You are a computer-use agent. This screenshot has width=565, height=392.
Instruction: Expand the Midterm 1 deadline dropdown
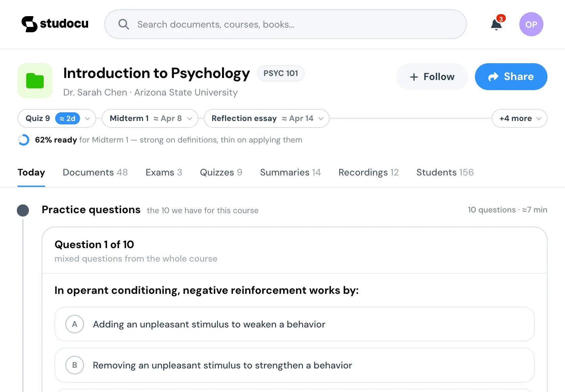tap(150, 118)
